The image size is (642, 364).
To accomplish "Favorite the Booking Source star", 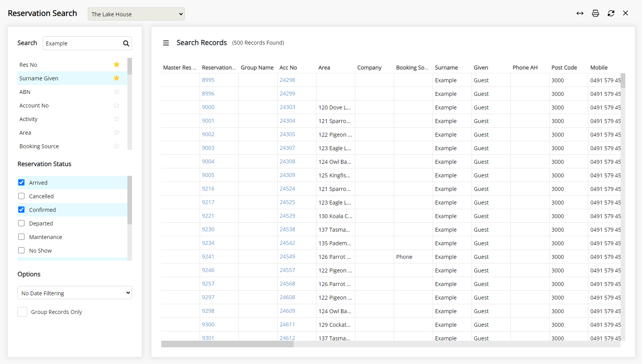I will (117, 146).
